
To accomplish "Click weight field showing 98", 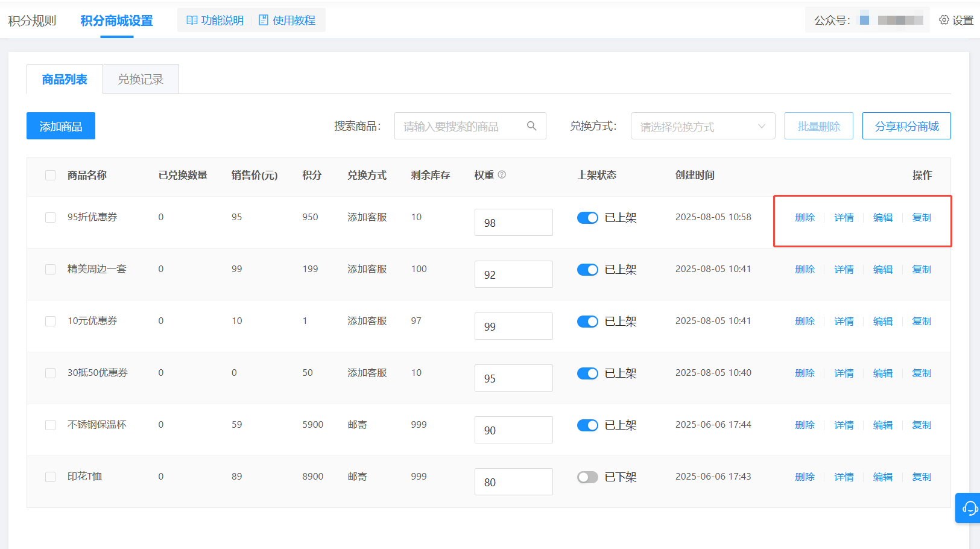I will click(x=513, y=223).
